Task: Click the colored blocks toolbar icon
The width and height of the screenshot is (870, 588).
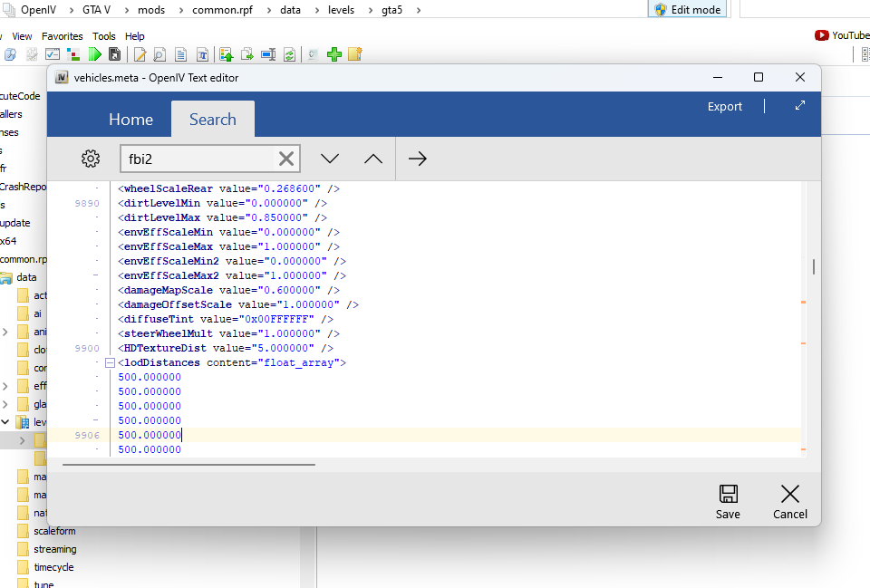Action: click(x=73, y=54)
